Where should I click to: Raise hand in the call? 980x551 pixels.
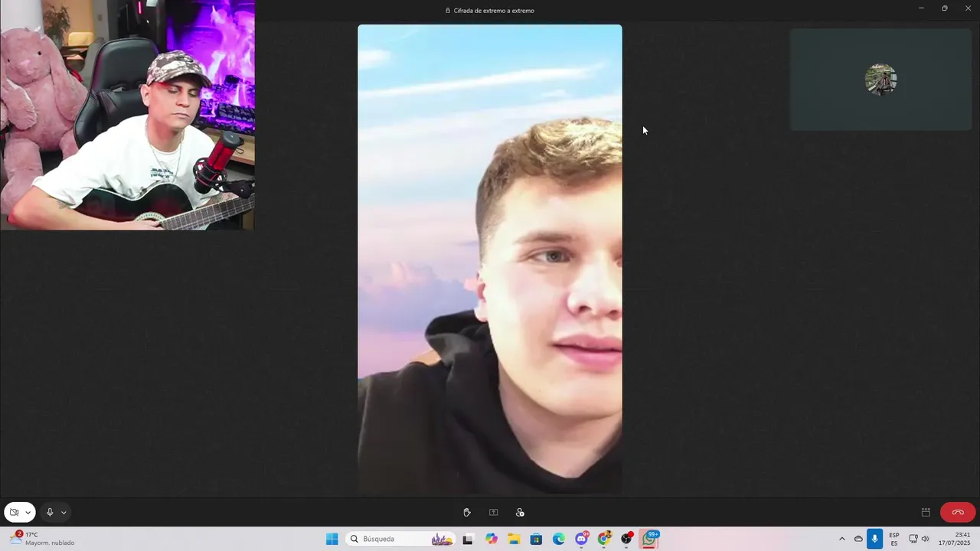(467, 512)
